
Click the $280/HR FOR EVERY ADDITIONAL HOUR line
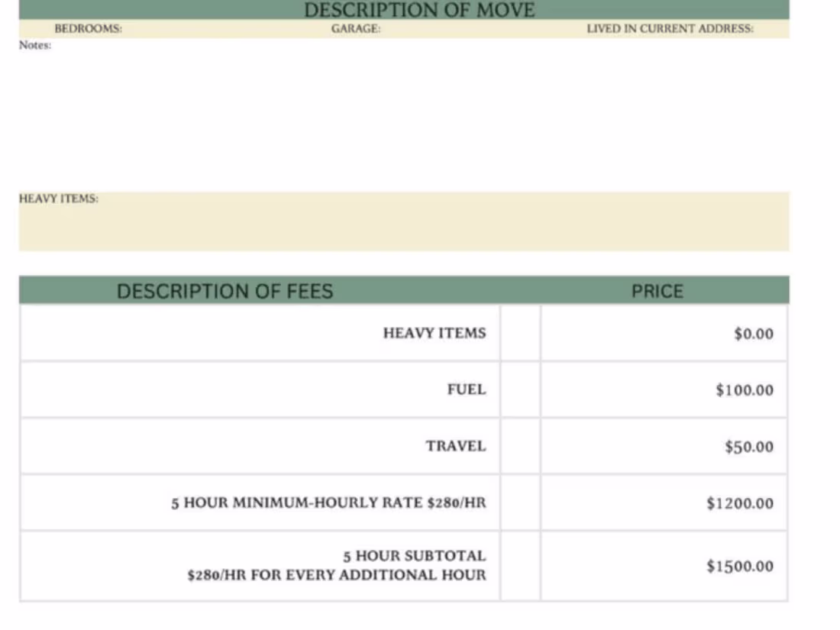tap(337, 575)
